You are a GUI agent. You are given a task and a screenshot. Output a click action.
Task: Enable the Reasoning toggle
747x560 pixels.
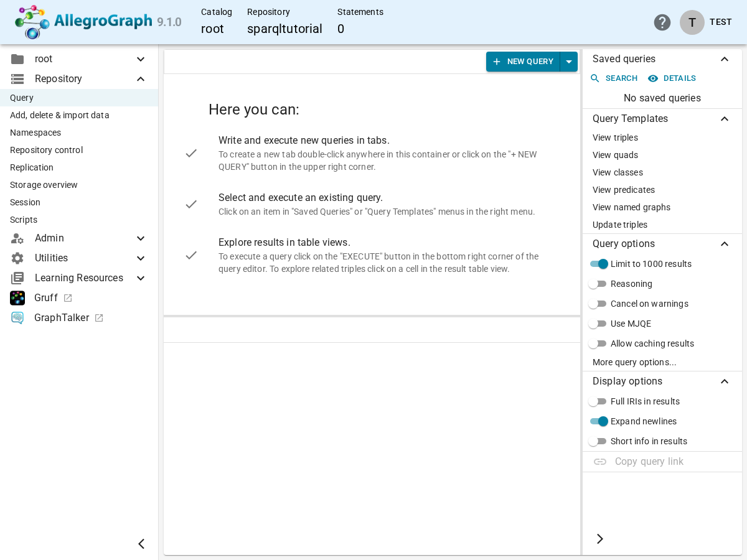[598, 284]
